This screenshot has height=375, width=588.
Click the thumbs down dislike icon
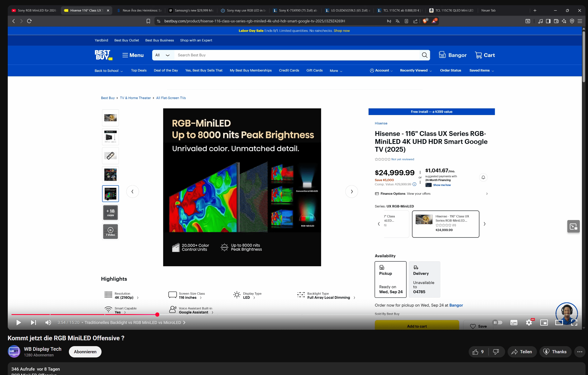click(496, 352)
